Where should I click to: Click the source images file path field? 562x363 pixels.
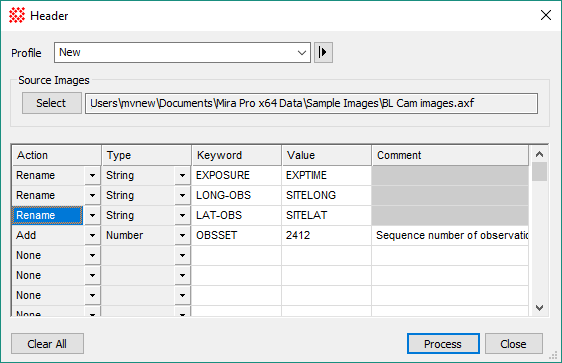tap(311, 104)
